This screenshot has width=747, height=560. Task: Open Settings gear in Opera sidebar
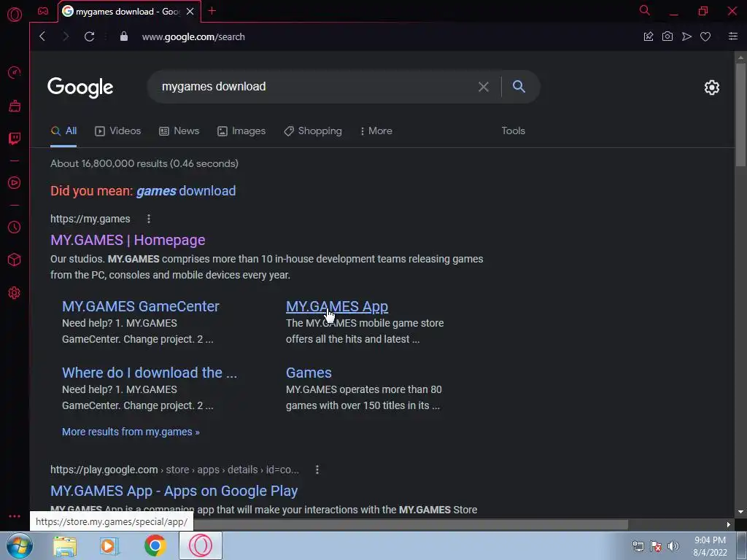coord(15,293)
